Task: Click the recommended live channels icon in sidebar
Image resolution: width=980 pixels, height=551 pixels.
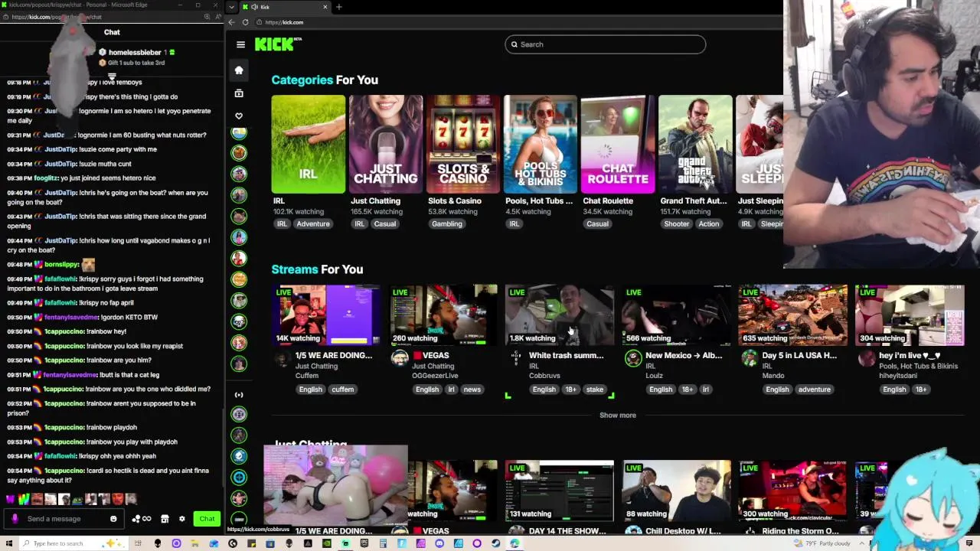Action: [x=239, y=395]
